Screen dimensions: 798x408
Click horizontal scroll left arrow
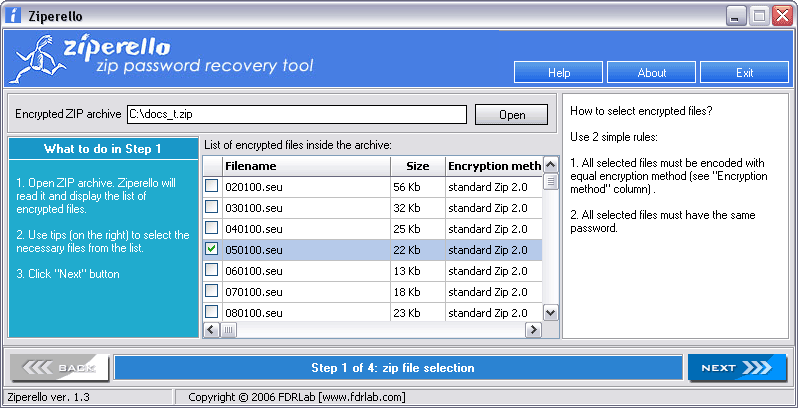pyautogui.click(x=211, y=330)
